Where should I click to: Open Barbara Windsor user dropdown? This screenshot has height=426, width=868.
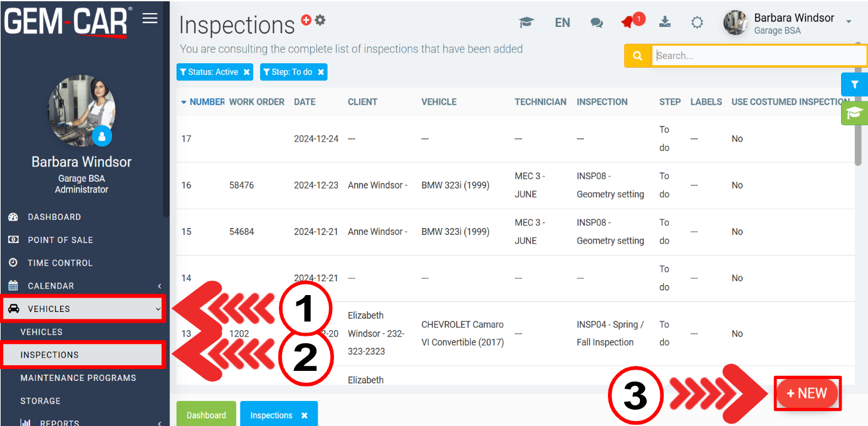(x=849, y=23)
